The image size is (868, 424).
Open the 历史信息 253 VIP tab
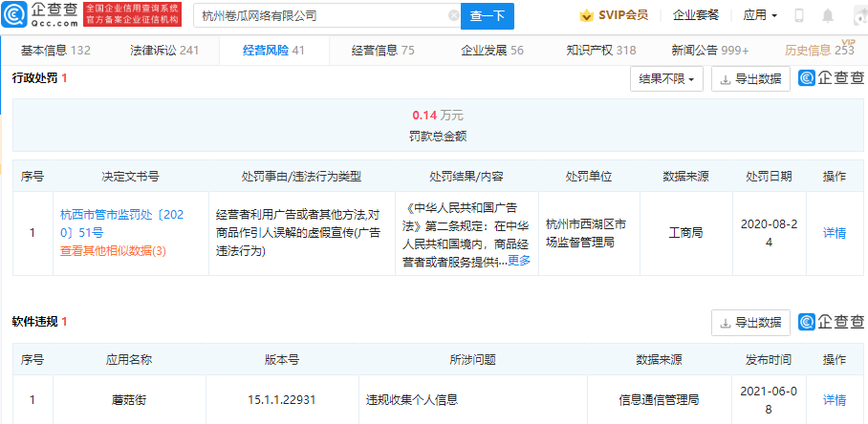click(x=820, y=51)
